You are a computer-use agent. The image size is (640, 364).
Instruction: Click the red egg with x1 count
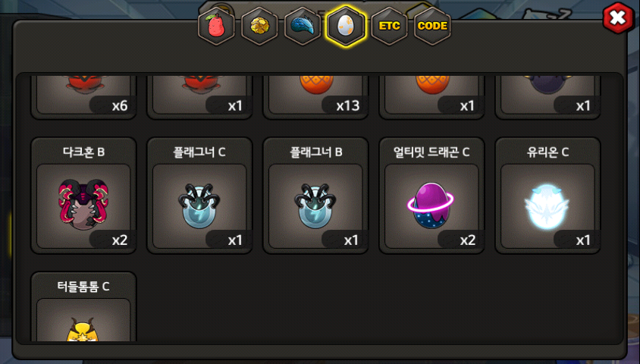pyautogui.click(x=199, y=84)
